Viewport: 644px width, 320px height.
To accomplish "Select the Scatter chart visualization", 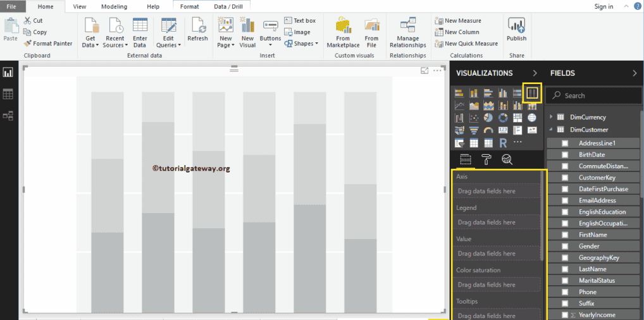I will point(474,118).
